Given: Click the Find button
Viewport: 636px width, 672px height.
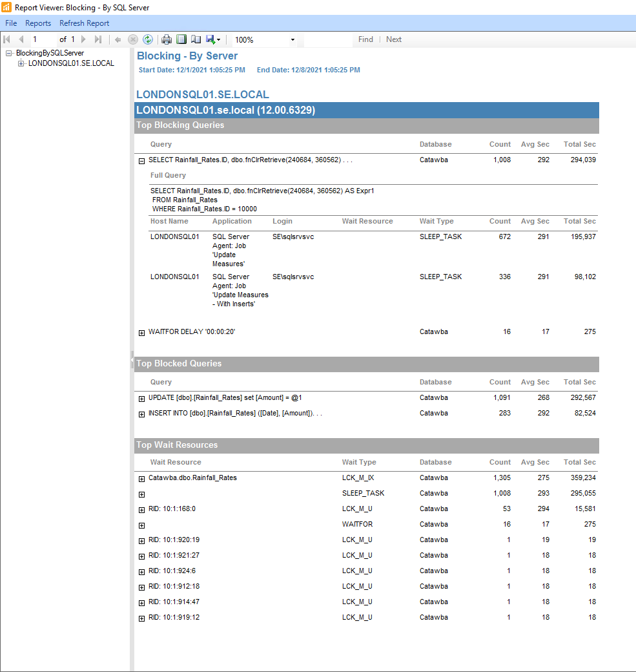Looking at the screenshot, I should point(365,39).
